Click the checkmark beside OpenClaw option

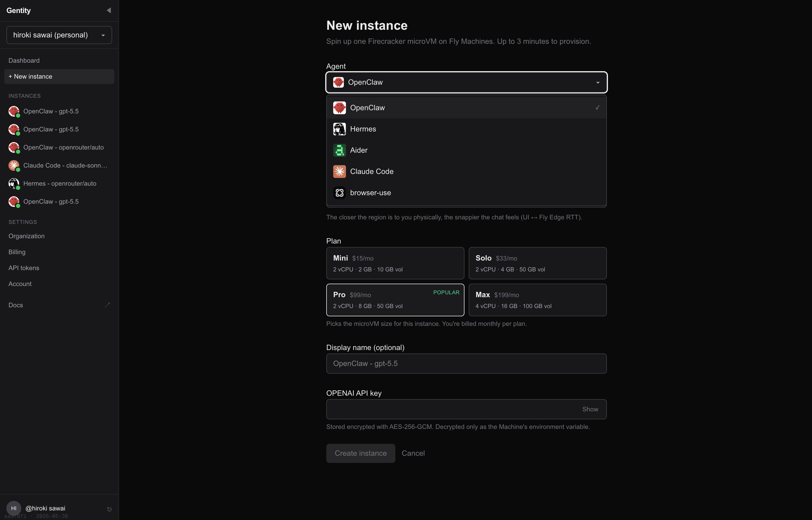(597, 108)
